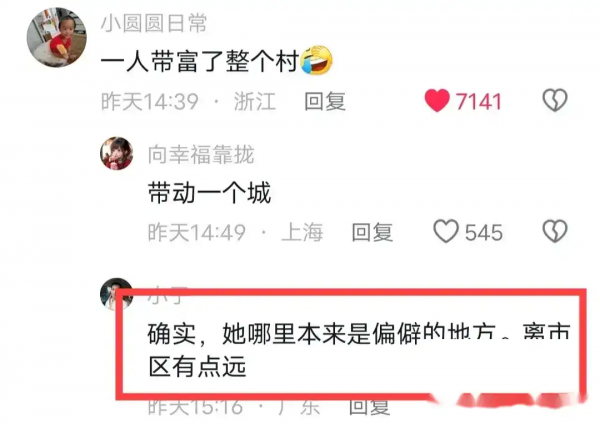
Task: Tap the laughing-crying emoji
Action: coord(316,60)
